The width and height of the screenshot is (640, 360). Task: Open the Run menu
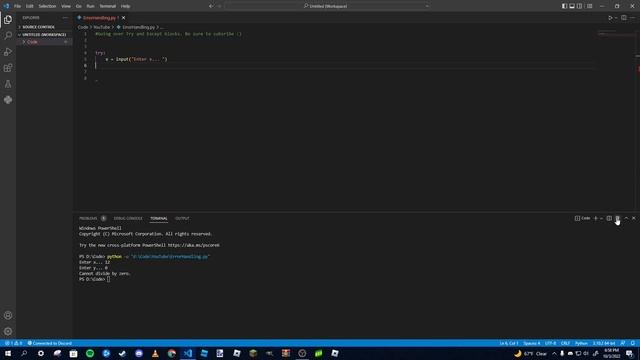[90, 6]
